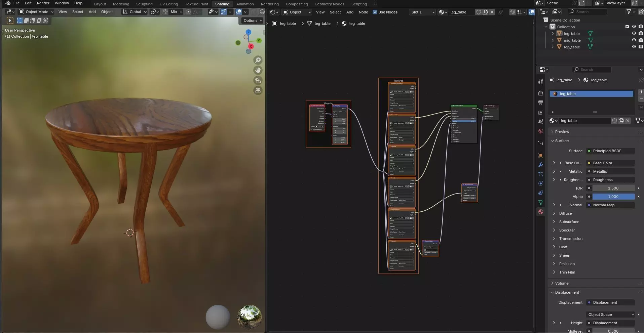Switch to the Modeling workspace tab

pos(121,4)
